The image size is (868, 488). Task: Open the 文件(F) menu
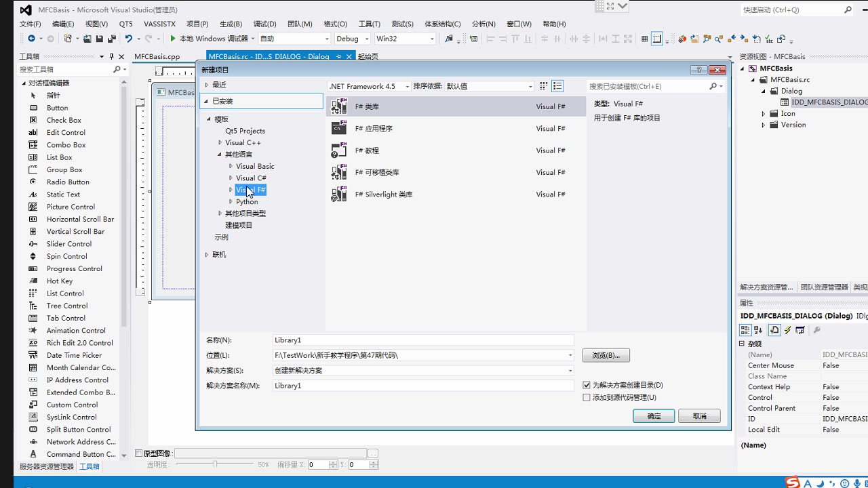tap(31, 24)
